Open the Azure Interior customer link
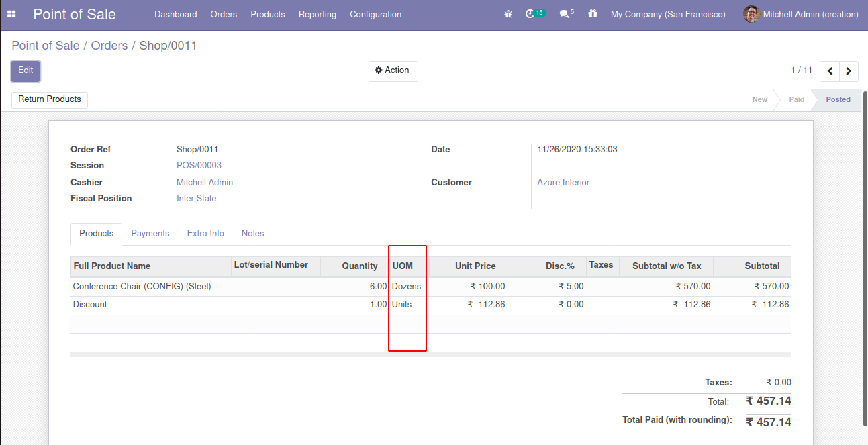This screenshot has height=445, width=868. click(x=563, y=183)
